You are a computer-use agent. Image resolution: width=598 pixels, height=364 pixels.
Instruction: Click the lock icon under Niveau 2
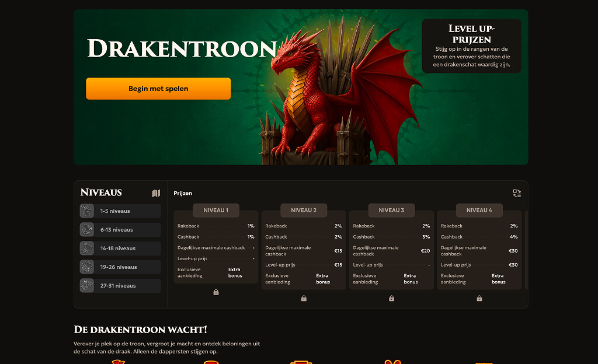click(x=304, y=298)
